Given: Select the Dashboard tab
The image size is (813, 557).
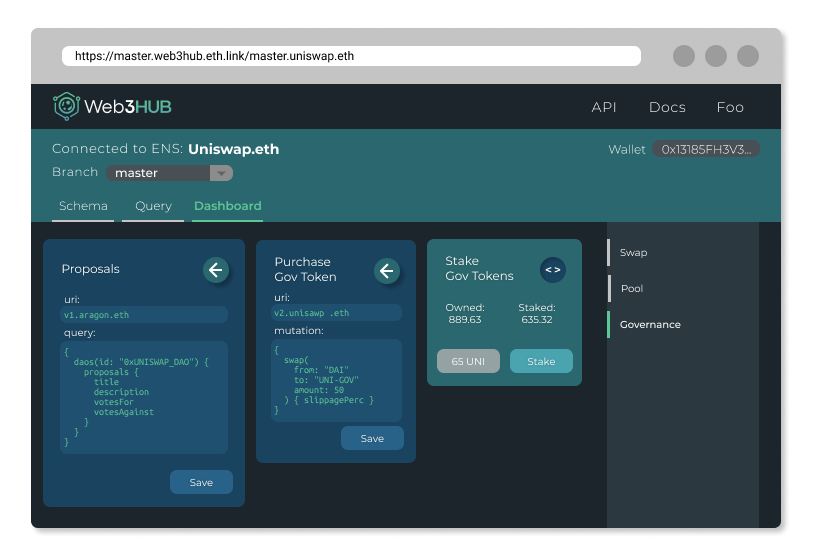Looking at the screenshot, I should [228, 206].
